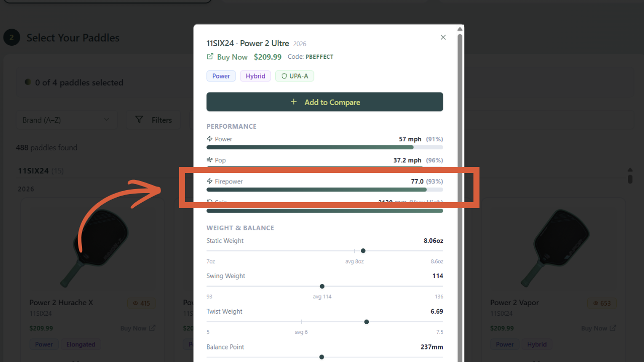Click the Add to Compare button
Screen dimensions: 644x362
325,102
